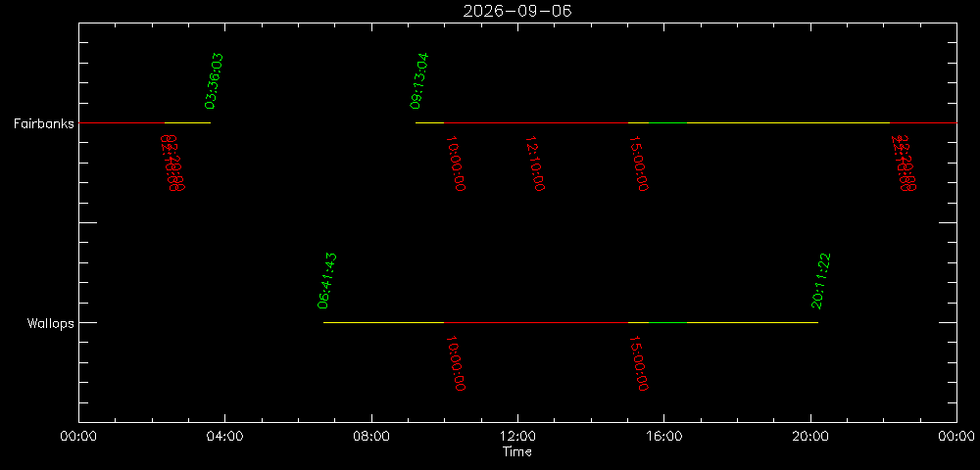Click the 04:00 time axis label

(225, 437)
